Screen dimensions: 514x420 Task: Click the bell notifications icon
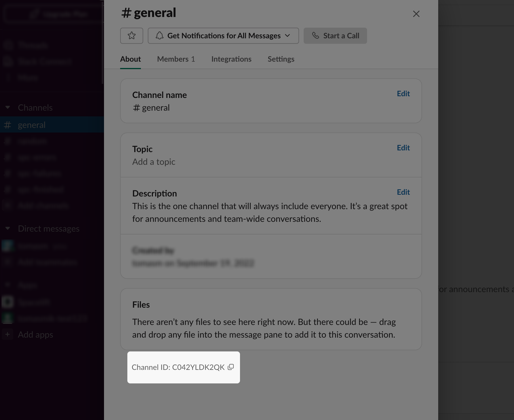160,36
